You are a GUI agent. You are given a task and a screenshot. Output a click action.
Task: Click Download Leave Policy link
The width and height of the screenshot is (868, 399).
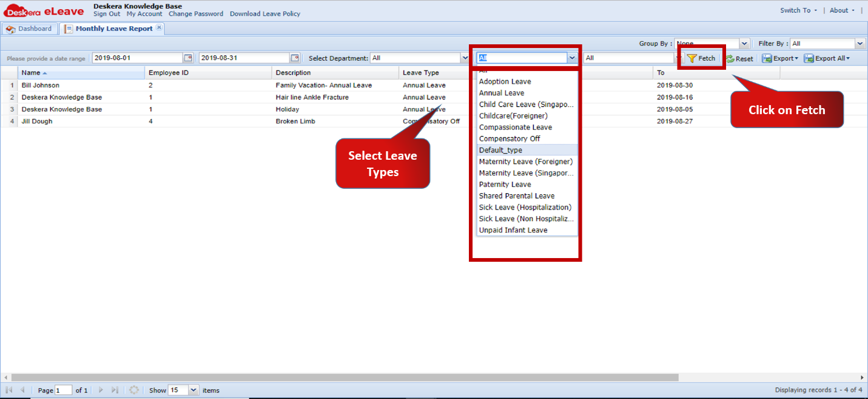[265, 14]
